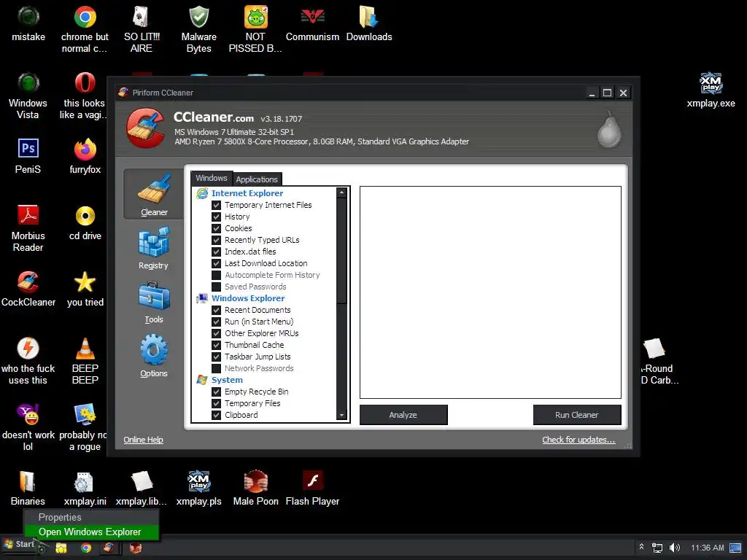Select the Communism desktop icon
The image size is (747, 560).
[312, 24]
